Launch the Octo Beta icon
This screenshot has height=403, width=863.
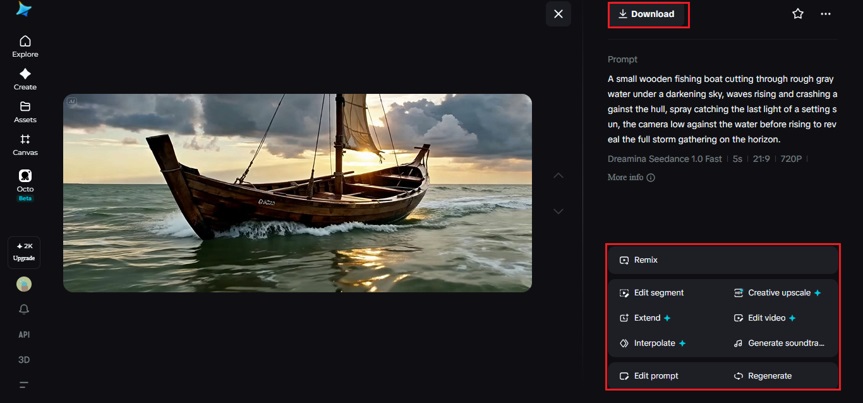click(x=25, y=176)
